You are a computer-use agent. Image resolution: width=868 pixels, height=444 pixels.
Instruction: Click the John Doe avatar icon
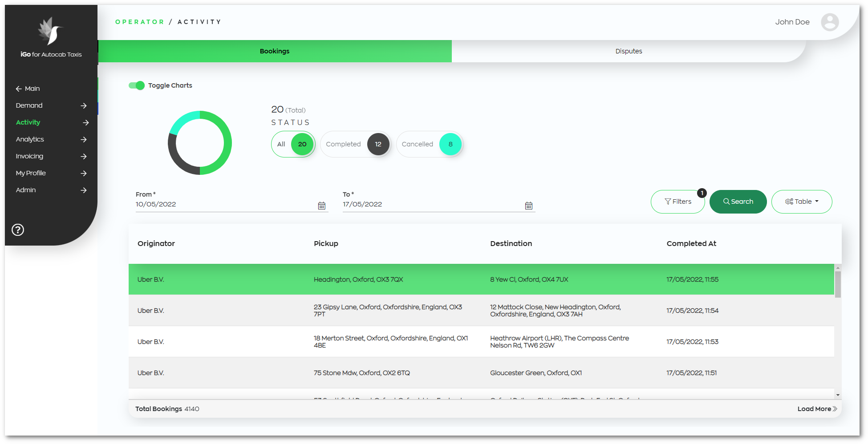(830, 22)
